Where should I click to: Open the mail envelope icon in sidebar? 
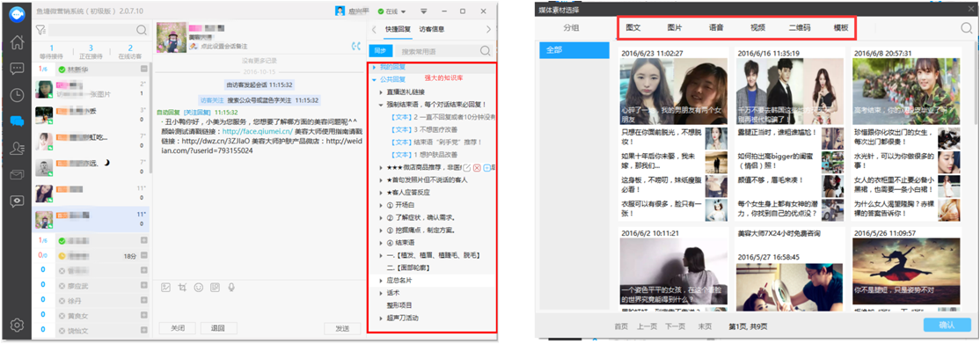pyautogui.click(x=17, y=174)
